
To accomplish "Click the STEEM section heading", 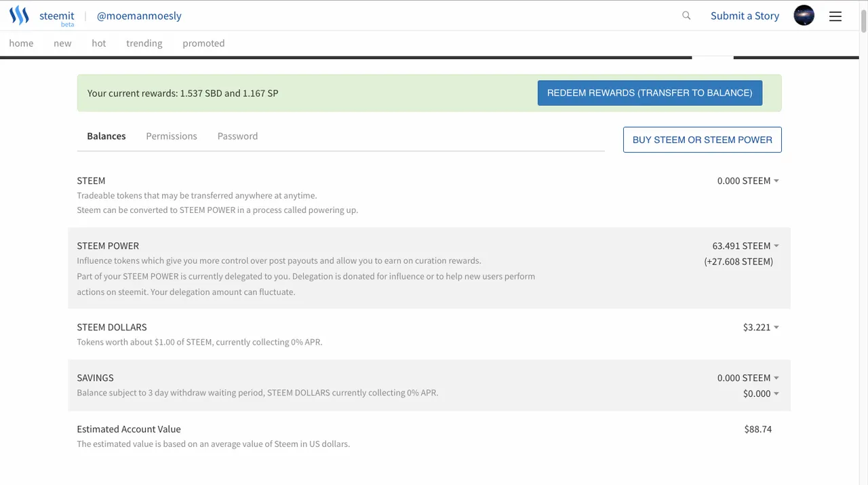I will pyautogui.click(x=91, y=180).
